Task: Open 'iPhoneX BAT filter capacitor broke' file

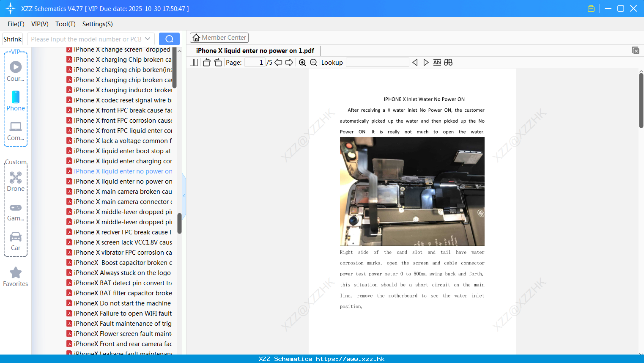Action: [x=119, y=293]
